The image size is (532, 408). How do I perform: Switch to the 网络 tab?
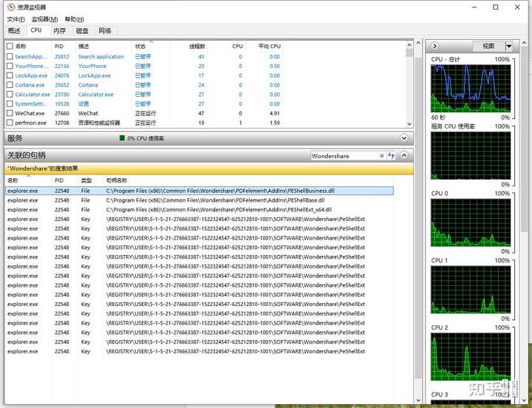click(105, 31)
